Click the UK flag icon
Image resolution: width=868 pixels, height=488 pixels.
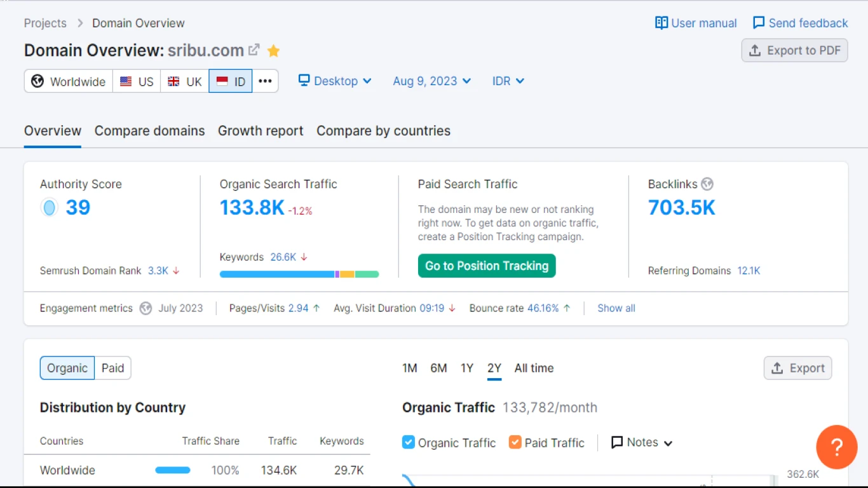(173, 81)
